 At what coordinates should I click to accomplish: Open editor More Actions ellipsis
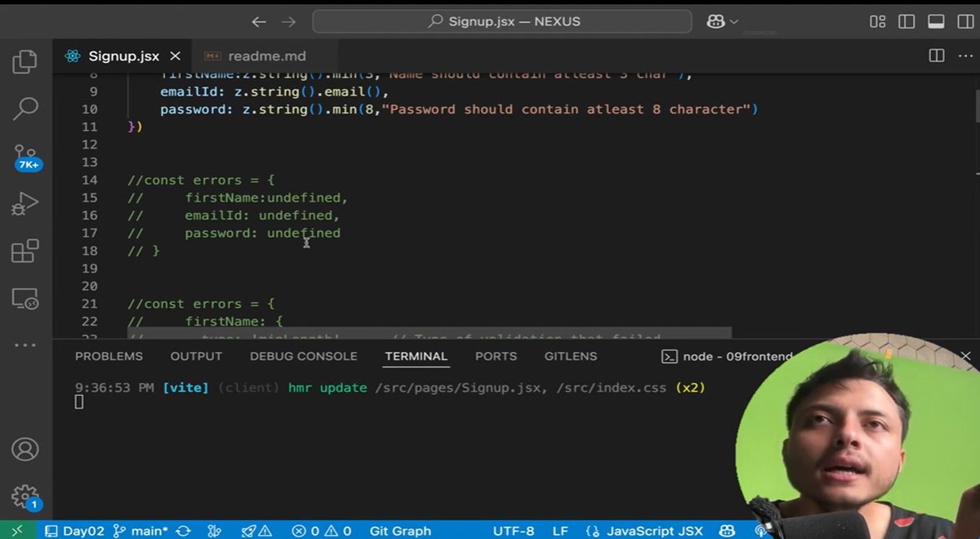[x=964, y=56]
